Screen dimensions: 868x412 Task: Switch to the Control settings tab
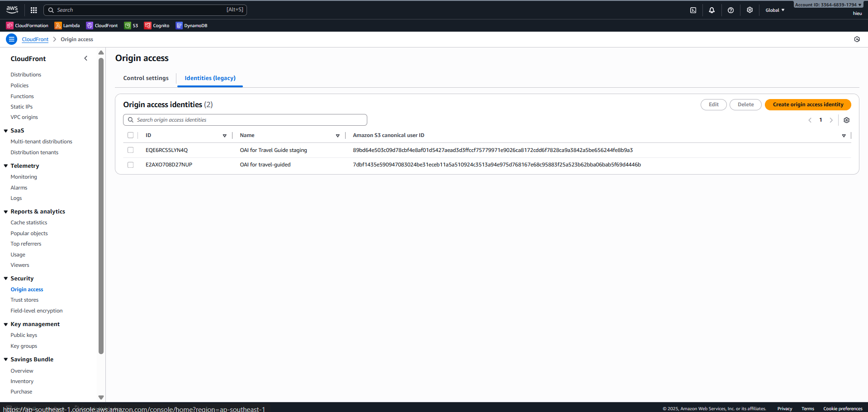[x=146, y=78]
